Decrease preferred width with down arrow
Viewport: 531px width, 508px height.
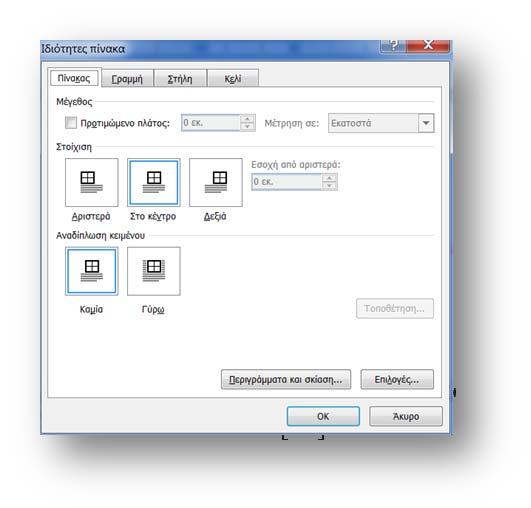click(247, 127)
